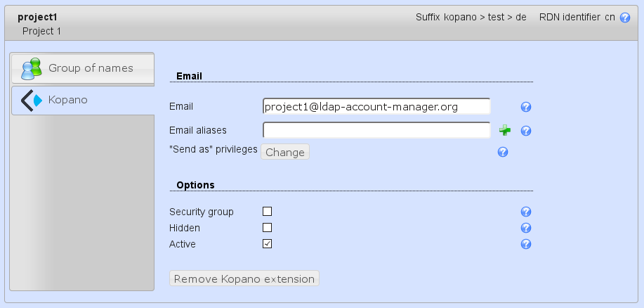The image size is (644, 308).
Task: Click the Remove Kopano extension button
Action: (x=244, y=278)
